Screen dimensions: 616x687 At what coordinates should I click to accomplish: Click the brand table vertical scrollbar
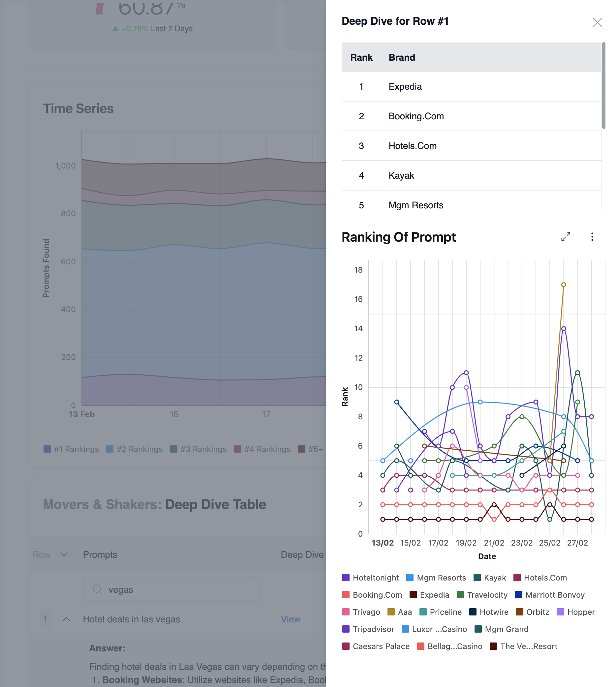603,86
